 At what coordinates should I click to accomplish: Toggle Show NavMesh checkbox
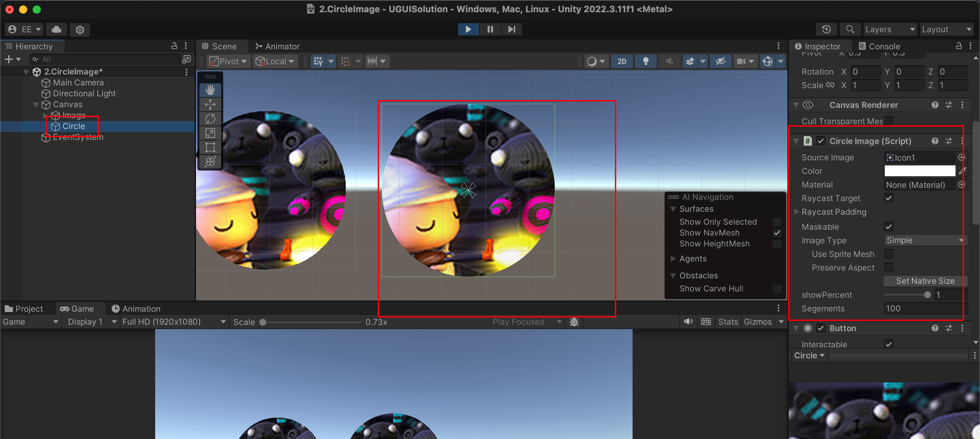click(777, 233)
